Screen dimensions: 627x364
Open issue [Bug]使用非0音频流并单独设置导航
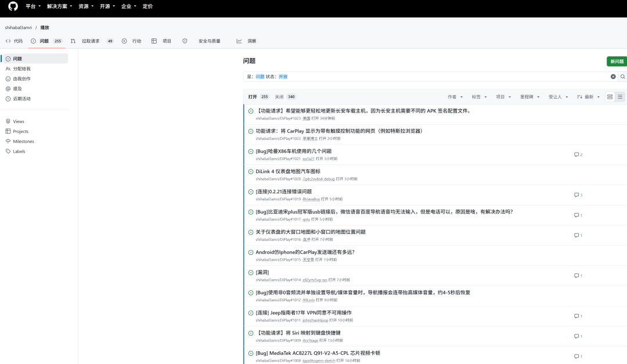(363, 293)
